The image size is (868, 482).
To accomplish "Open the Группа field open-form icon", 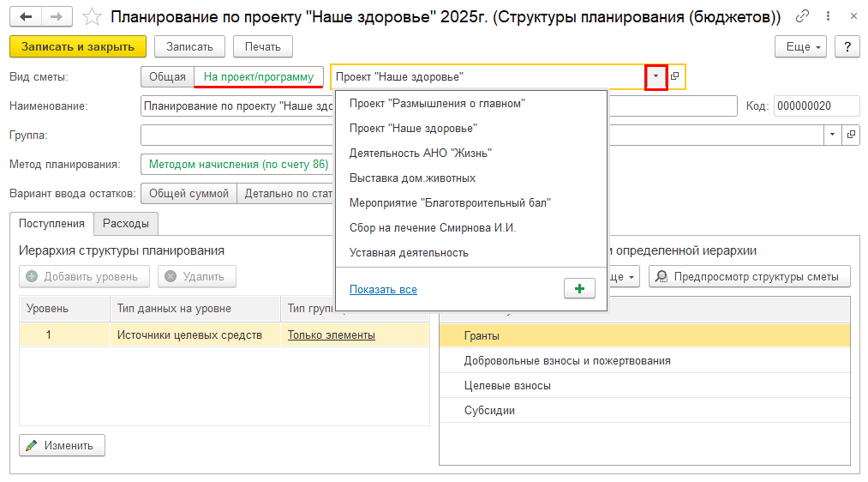I will 851,136.
